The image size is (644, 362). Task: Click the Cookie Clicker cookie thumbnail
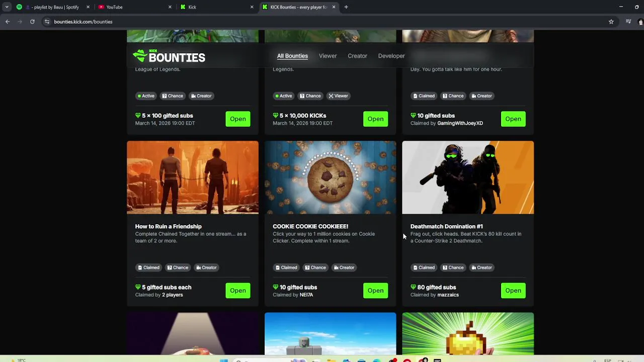coord(330,177)
